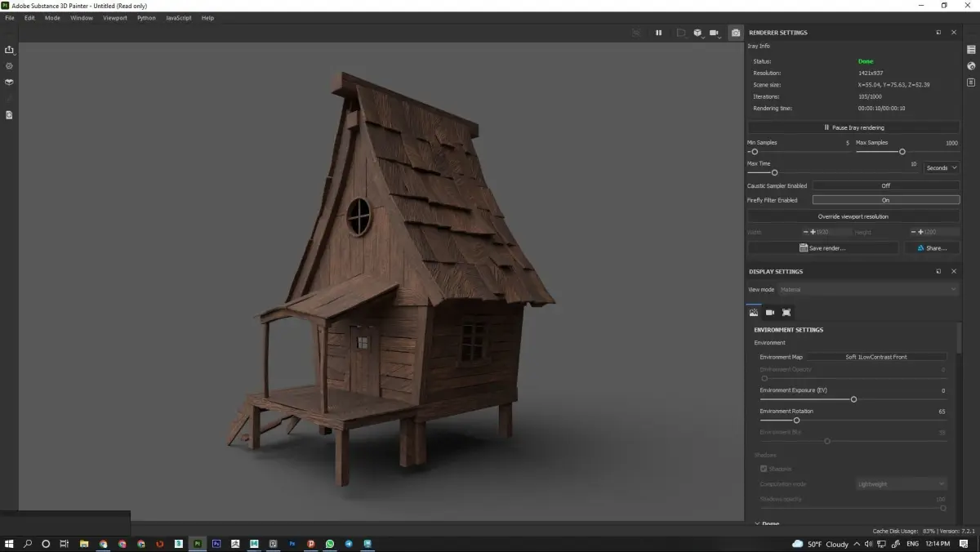
Task: Click the clock showing 12:14 PM
Action: [938, 544]
